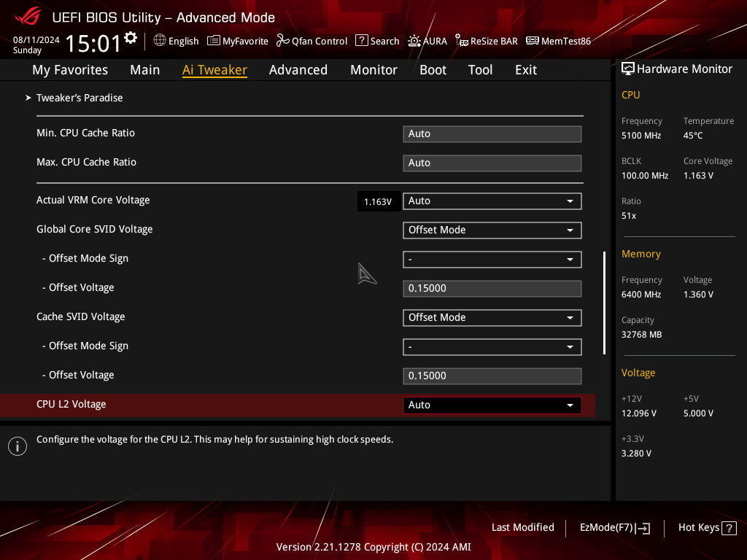Click Last Modified button
Viewport: 747px width, 560px height.
[x=522, y=528]
